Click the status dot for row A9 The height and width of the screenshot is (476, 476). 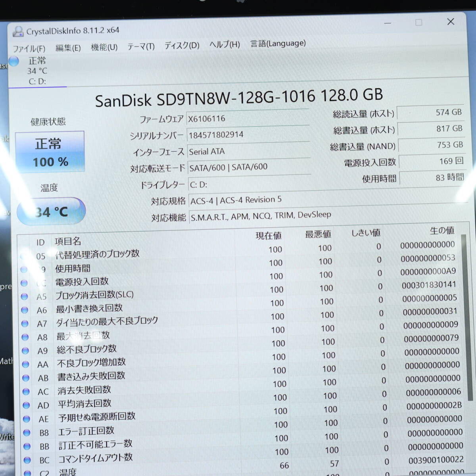(25, 351)
